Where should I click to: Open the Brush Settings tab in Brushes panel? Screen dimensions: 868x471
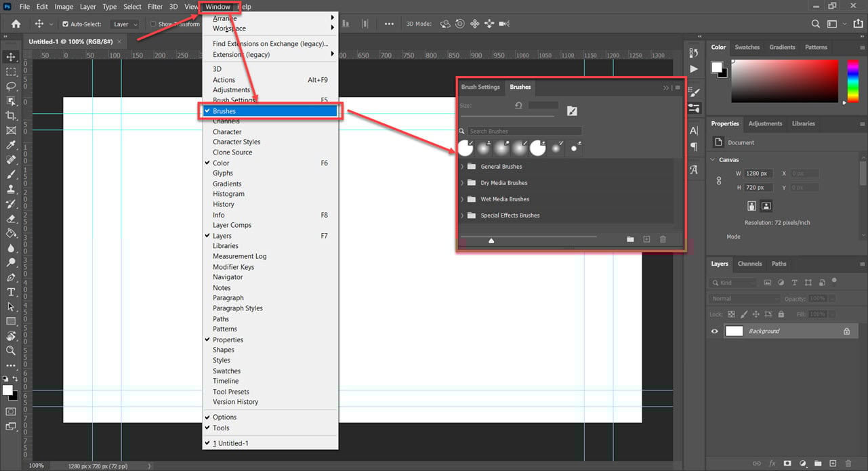pos(480,87)
